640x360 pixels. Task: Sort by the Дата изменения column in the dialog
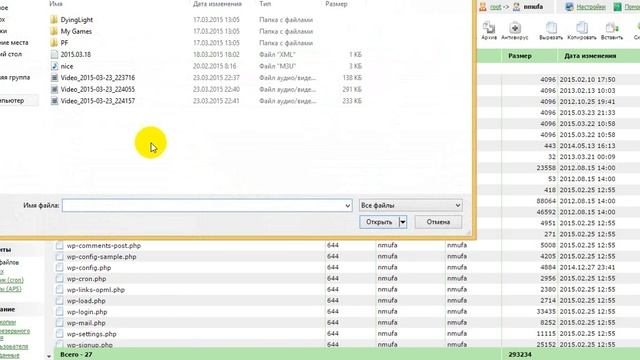217,4
